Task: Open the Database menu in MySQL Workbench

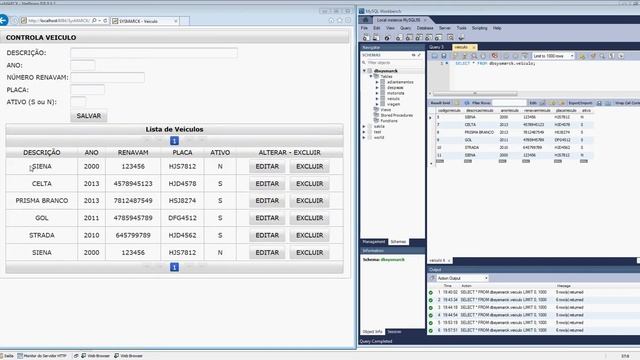Action: 425,28
